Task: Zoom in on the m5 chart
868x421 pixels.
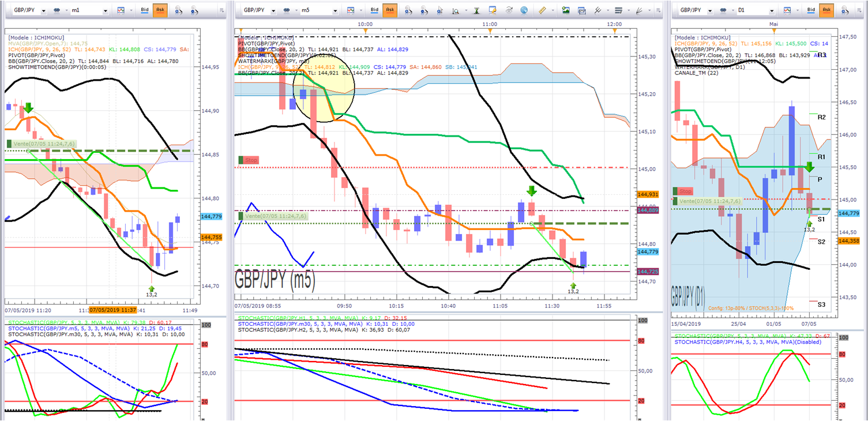Action: coord(408,10)
